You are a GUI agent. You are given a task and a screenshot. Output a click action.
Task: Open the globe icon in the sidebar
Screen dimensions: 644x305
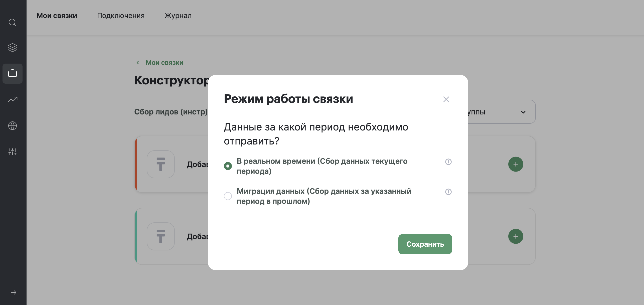(x=13, y=126)
